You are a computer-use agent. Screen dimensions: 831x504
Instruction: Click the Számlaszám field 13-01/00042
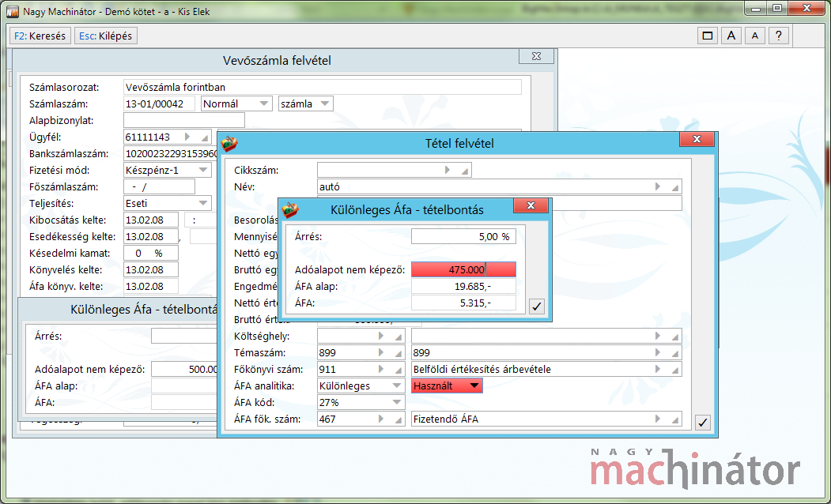point(159,103)
